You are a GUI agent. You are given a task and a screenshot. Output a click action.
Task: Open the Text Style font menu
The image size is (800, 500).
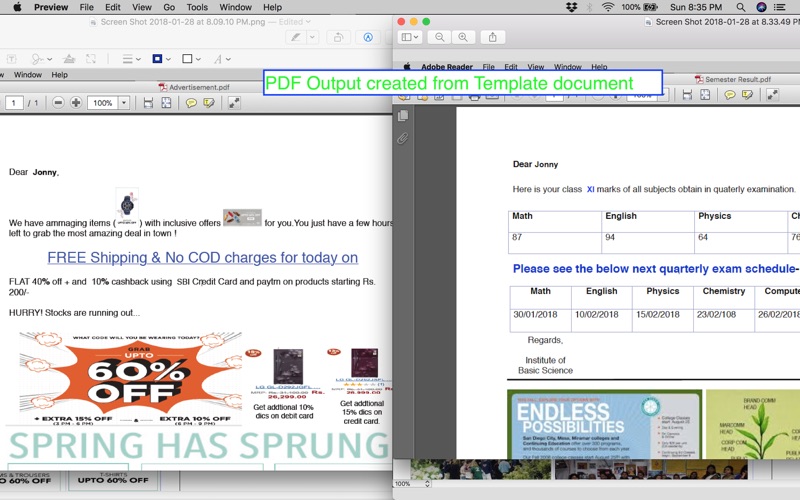[x=221, y=59]
